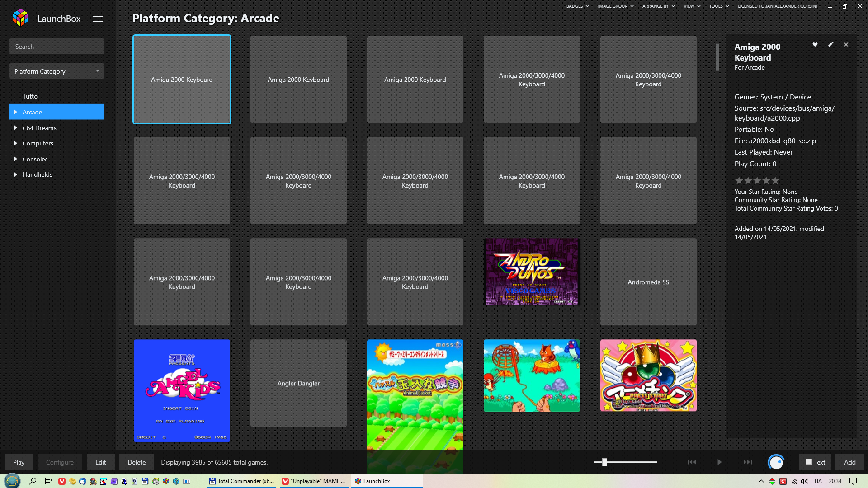Expand the Arcade tree arrow
This screenshot has height=488, width=868.
[x=16, y=112]
